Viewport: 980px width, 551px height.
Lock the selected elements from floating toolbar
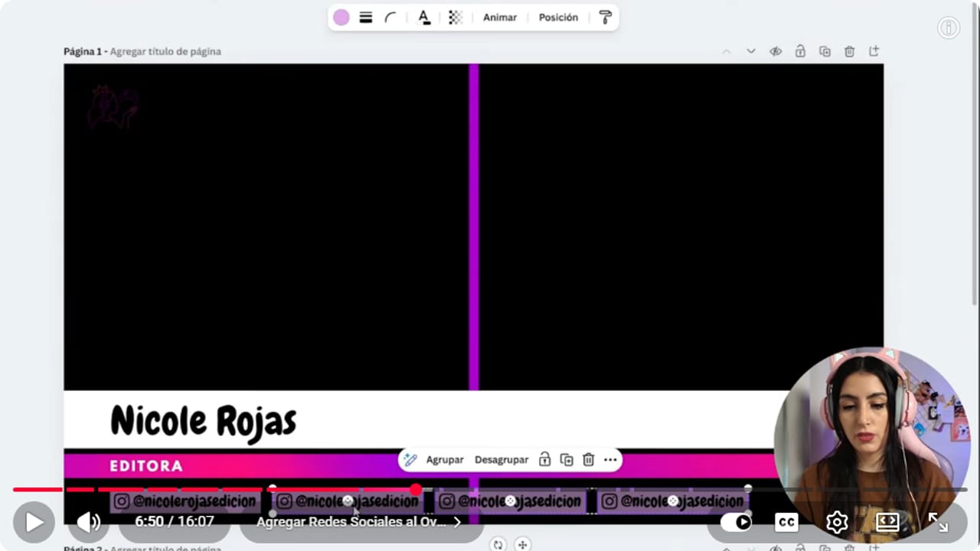click(x=544, y=460)
